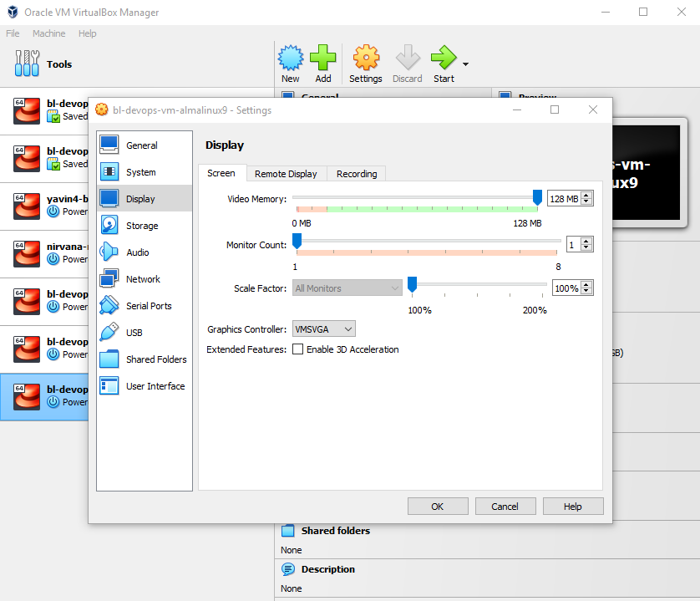Image resolution: width=700 pixels, height=601 pixels.
Task: Select the System settings category icon
Action: 109,171
